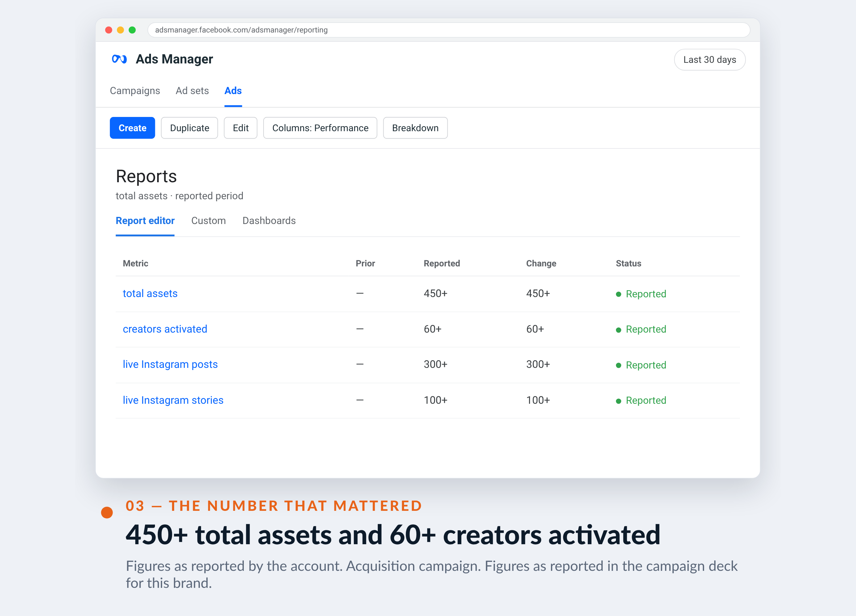Screen dimensions: 856x616
Task: Select the Report editor tab
Action: 145,221
